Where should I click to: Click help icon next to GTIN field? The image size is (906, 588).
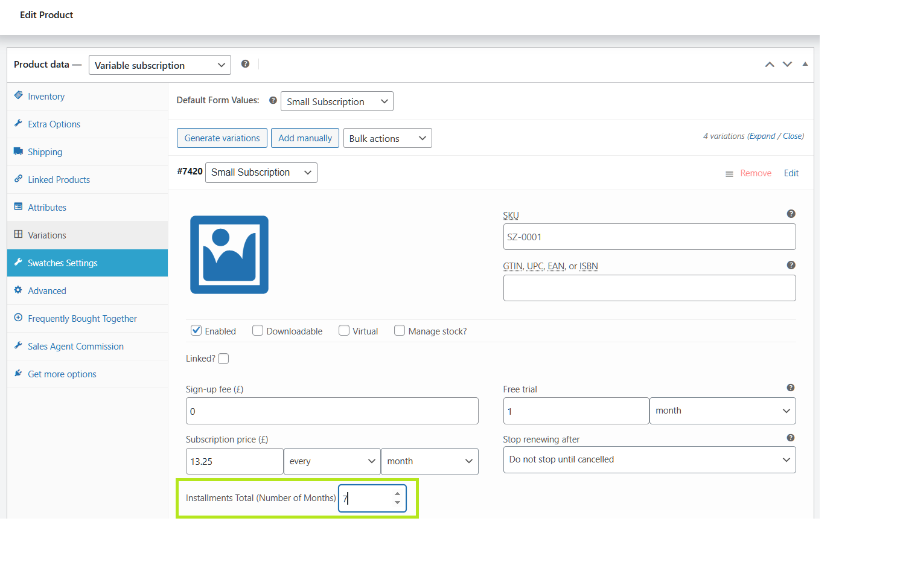click(791, 265)
